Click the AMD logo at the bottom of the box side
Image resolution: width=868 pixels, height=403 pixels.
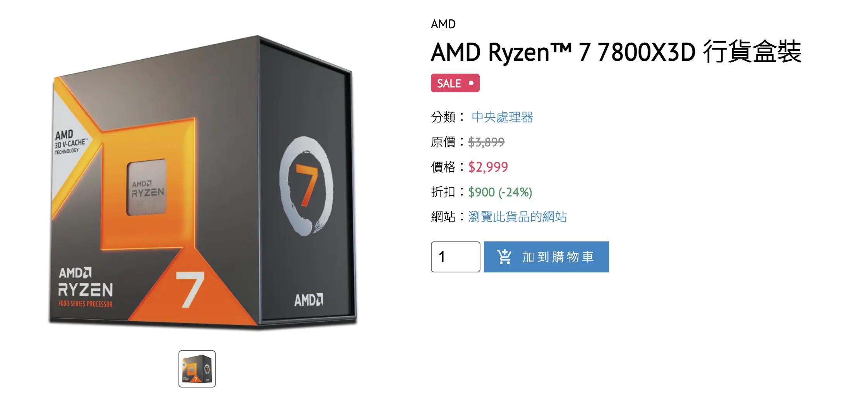point(309,300)
